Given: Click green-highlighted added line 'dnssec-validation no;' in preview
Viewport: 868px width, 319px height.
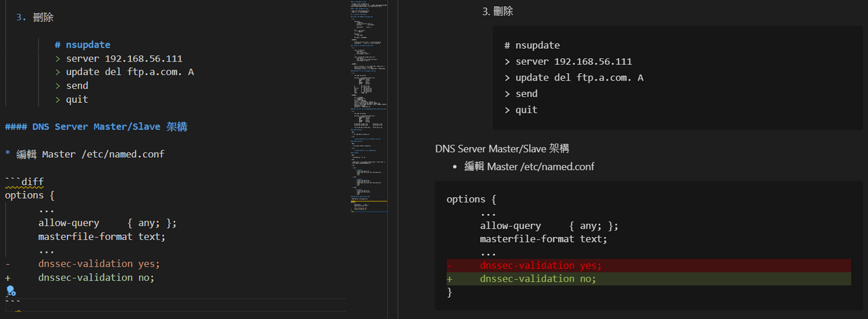Looking at the screenshot, I should (648, 278).
